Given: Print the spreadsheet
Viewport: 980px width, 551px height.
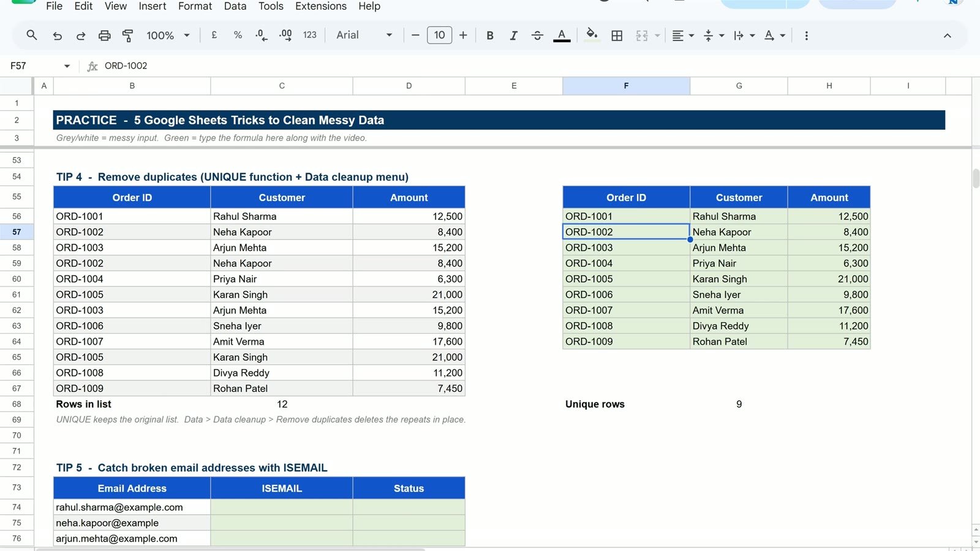Looking at the screenshot, I should click(104, 36).
